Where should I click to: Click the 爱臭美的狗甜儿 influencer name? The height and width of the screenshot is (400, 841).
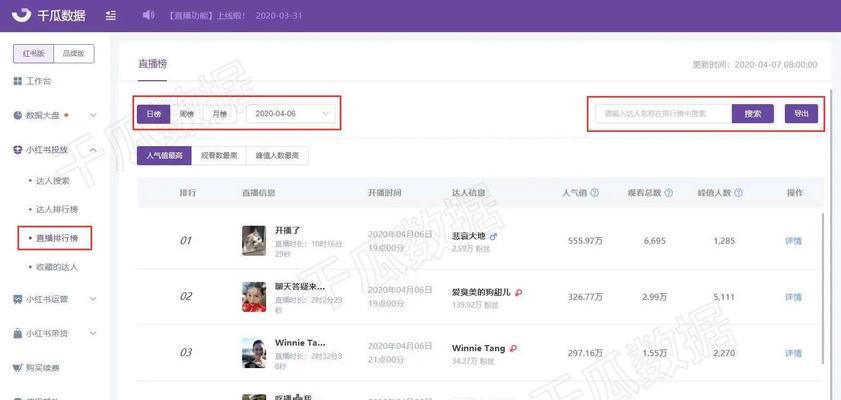pyautogui.click(x=481, y=292)
